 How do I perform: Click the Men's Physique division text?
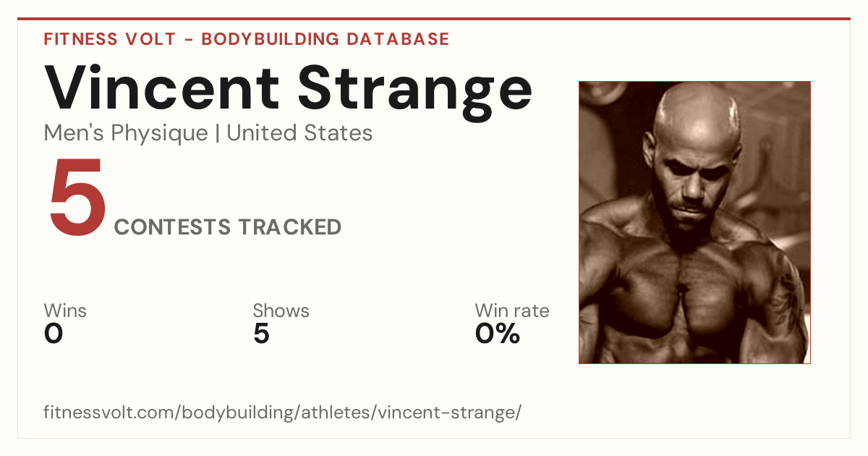coord(126,133)
